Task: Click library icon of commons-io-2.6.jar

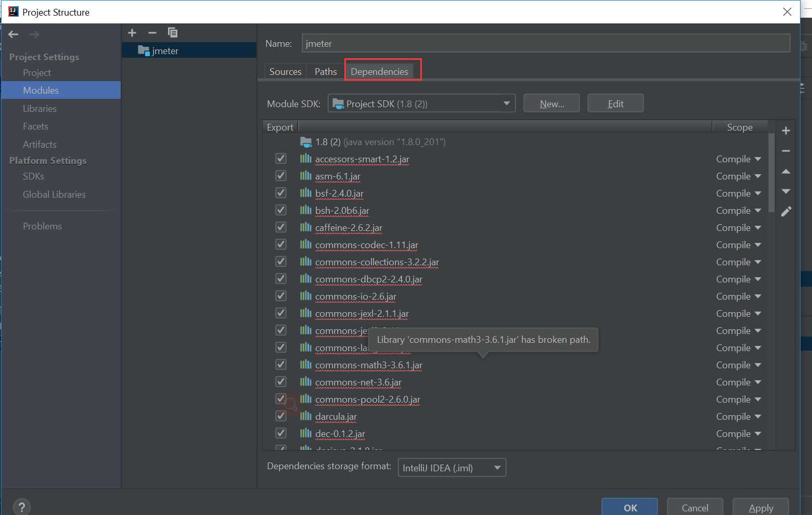Action: [x=306, y=296]
